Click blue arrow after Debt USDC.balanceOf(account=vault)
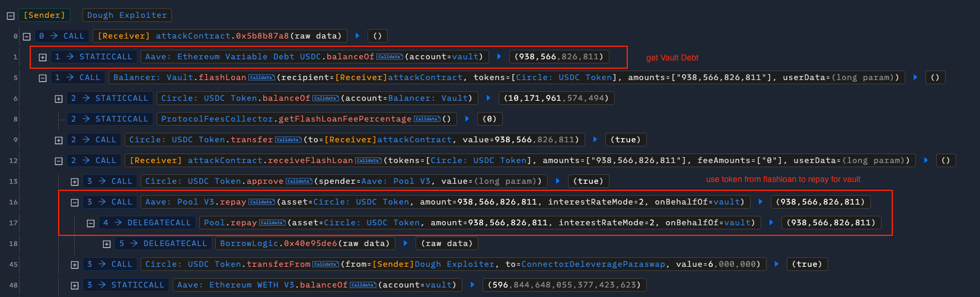This screenshot has height=297, width=980. click(499, 57)
